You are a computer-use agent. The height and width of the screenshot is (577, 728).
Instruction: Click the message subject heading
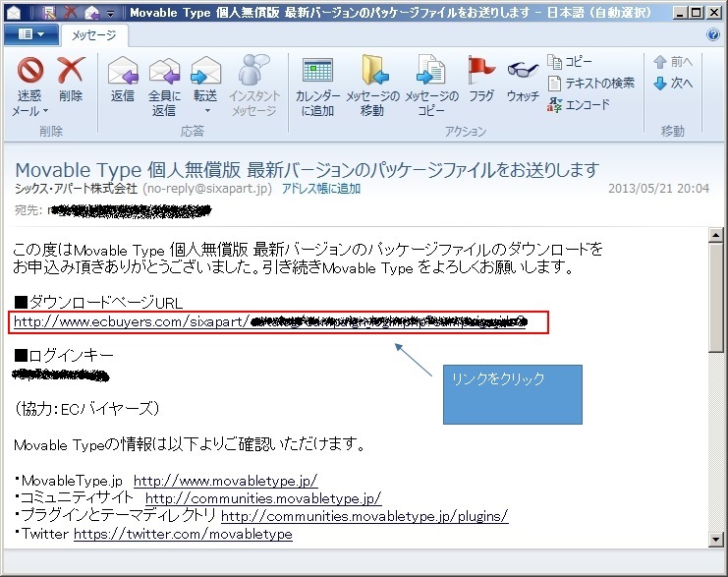(x=307, y=170)
